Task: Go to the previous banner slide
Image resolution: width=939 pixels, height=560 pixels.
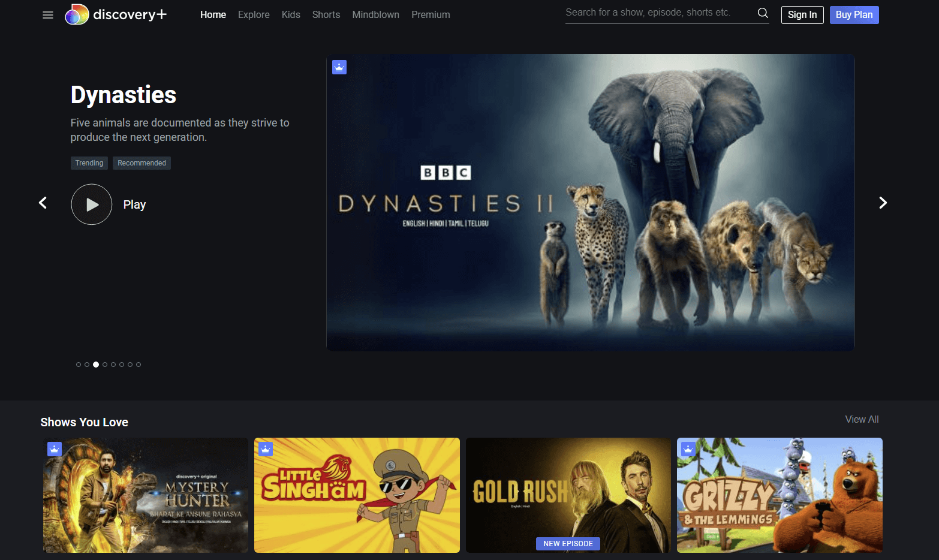Action: tap(43, 203)
